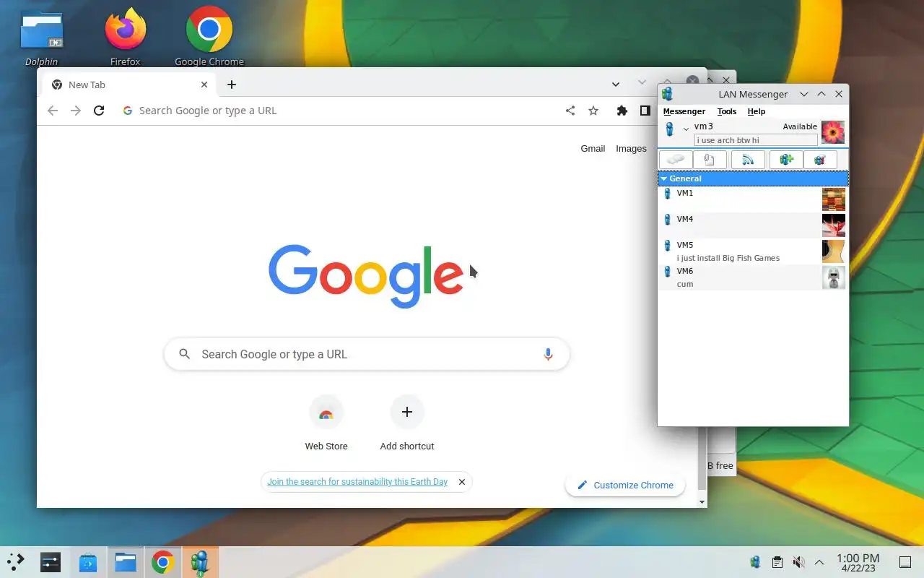Viewport: 924px width, 578px height.
Task: Open the KDE application launcher
Action: pyautogui.click(x=16, y=561)
